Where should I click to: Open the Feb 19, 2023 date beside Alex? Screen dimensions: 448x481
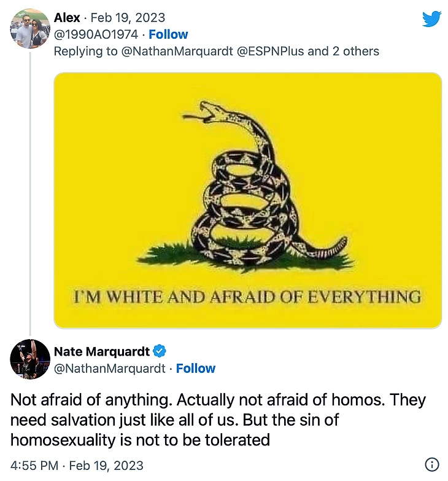coord(128,18)
